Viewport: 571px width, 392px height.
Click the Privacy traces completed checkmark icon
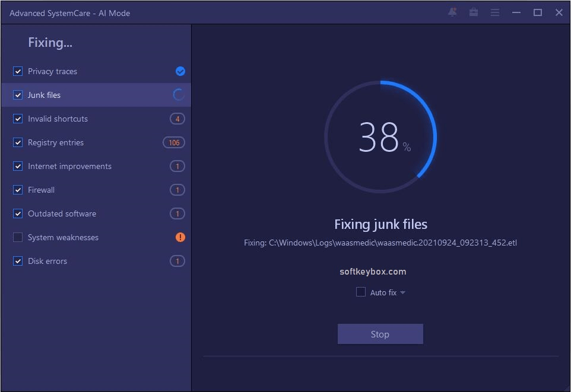pos(180,71)
